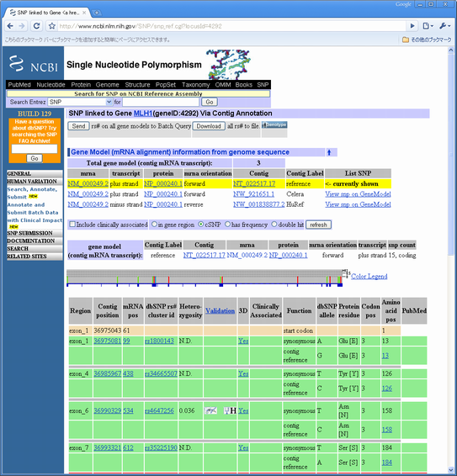This screenshot has height=476, width=457.
Task: Open the Search Entrez SNP dropdown
Action: tap(80, 102)
